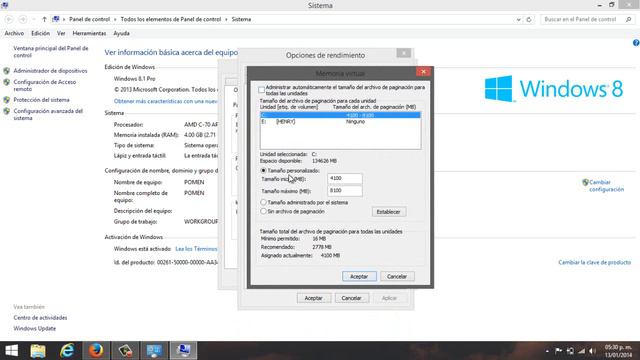The width and height of the screenshot is (640, 360).
Task: Open the help question mark icon
Action: (x=636, y=43)
